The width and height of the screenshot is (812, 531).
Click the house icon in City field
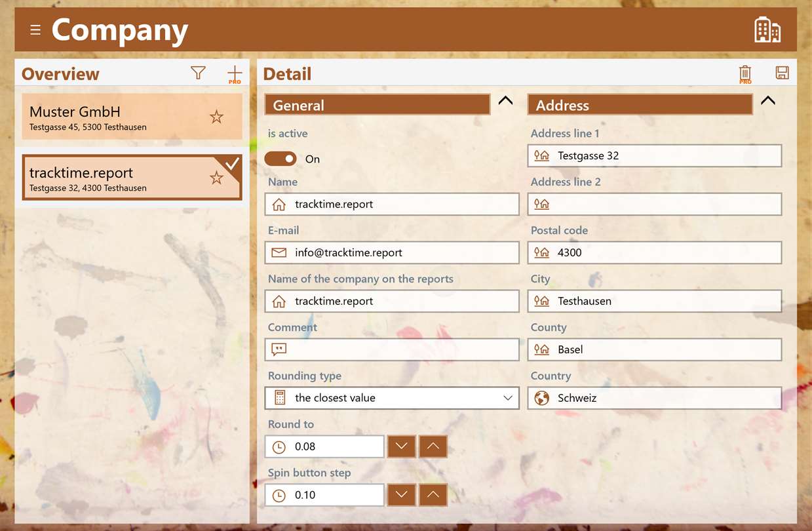(541, 301)
